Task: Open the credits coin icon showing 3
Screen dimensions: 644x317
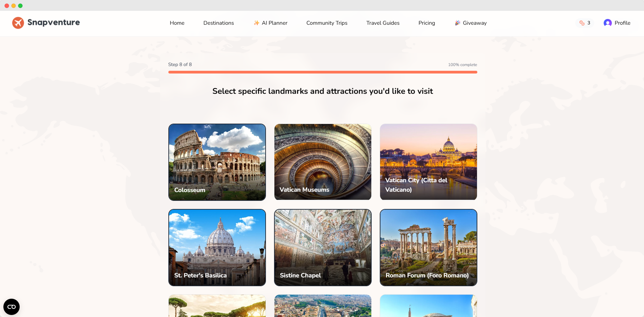Action: tap(582, 23)
